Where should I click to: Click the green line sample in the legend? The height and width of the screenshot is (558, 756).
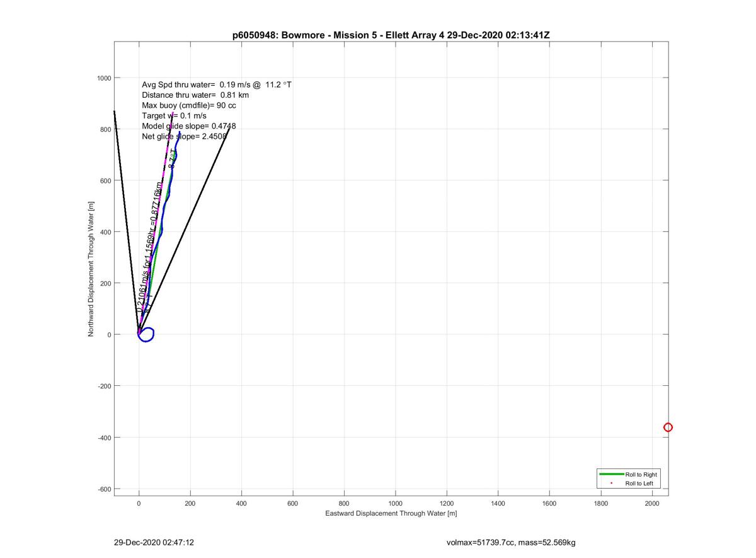coord(610,474)
